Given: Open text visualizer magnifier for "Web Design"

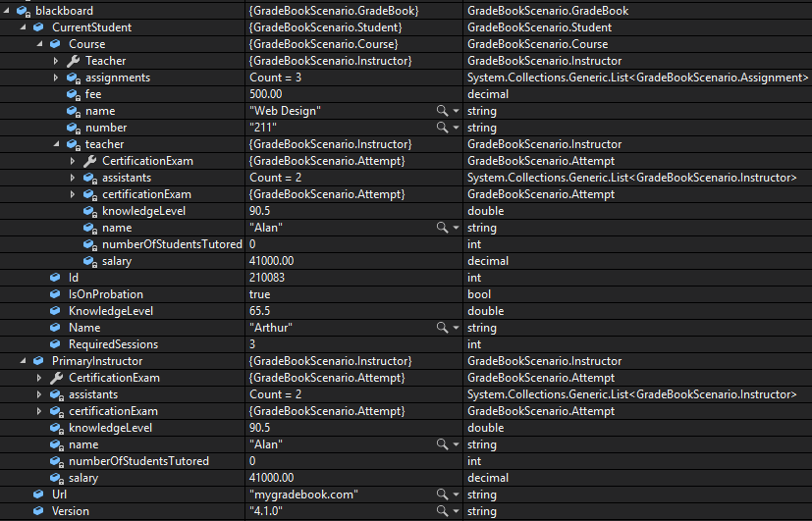Looking at the screenshot, I should (442, 111).
